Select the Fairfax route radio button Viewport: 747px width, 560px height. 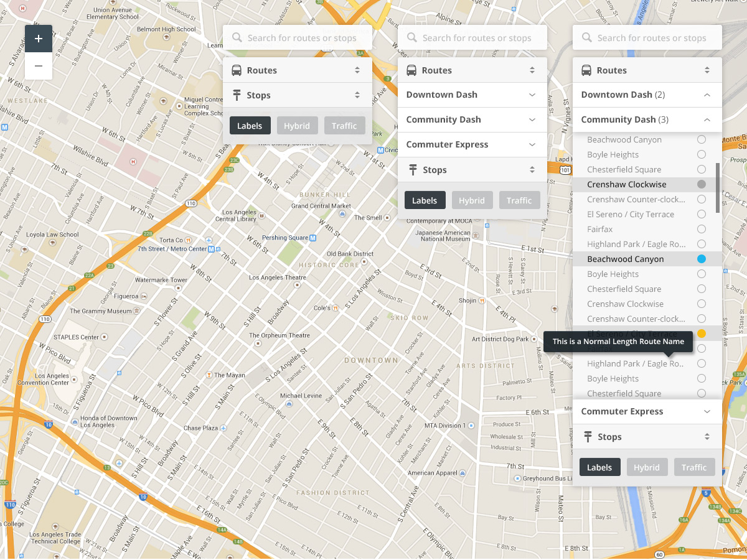(x=702, y=229)
